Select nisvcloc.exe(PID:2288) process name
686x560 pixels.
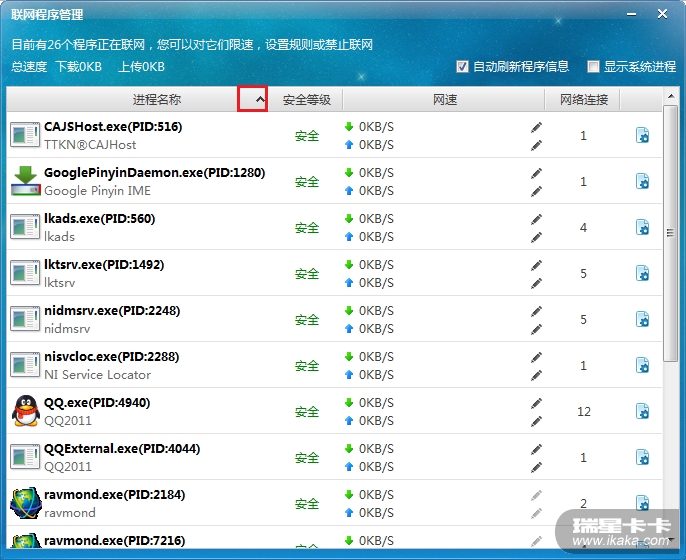112,357
